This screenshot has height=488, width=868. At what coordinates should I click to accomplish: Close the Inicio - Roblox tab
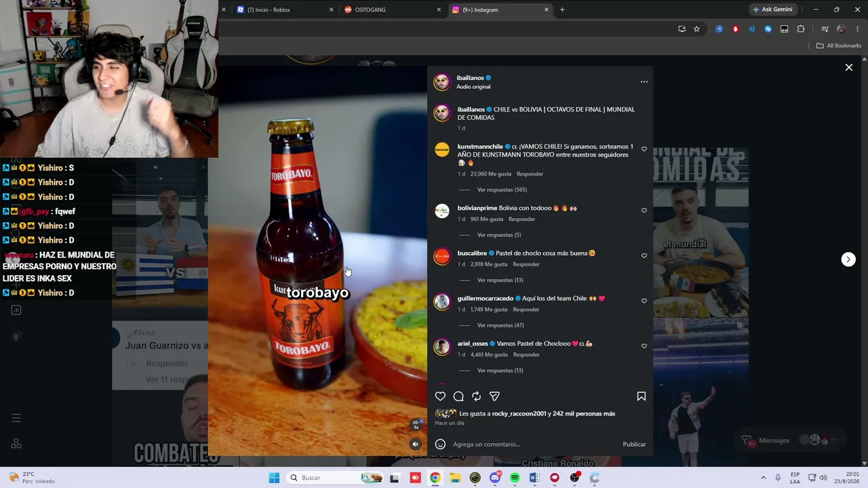[x=331, y=10]
